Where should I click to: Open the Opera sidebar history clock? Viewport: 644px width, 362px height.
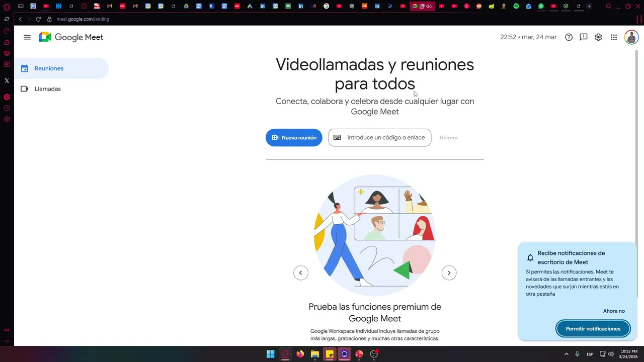(7, 108)
